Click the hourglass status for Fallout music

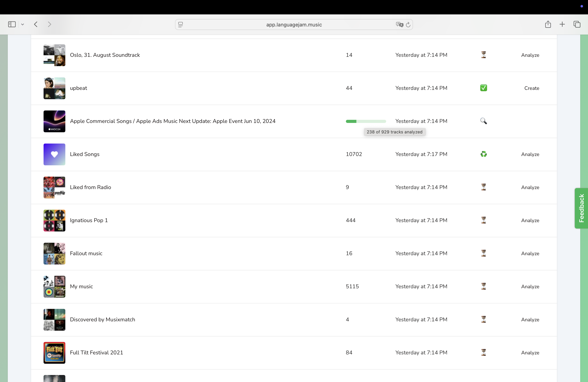pyautogui.click(x=484, y=253)
